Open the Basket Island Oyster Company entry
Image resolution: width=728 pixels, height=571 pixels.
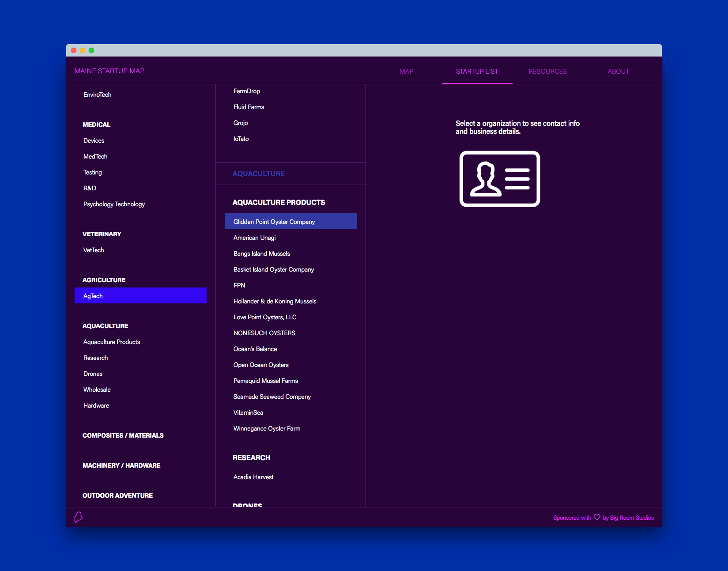274,269
